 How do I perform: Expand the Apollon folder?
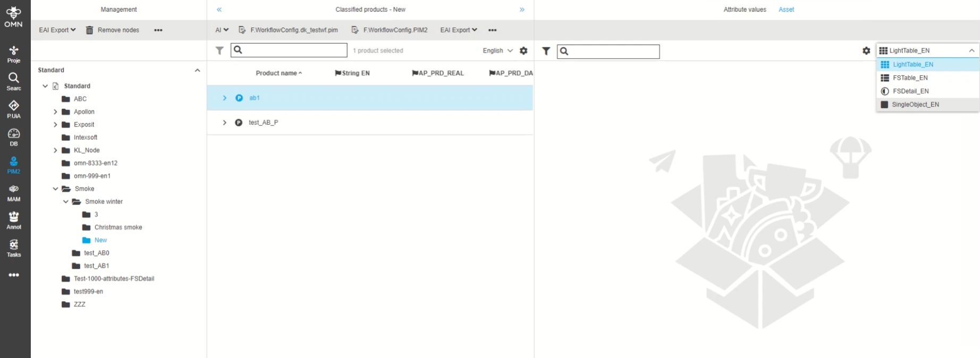[55, 112]
